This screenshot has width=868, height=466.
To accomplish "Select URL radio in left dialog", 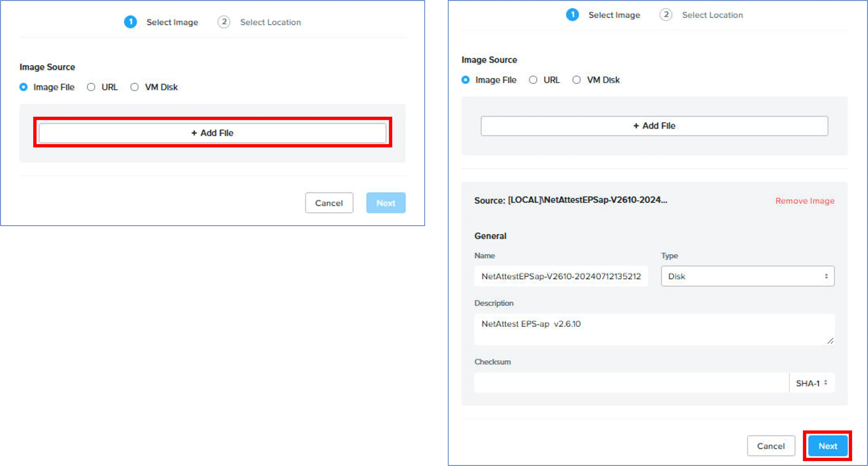I will point(91,87).
